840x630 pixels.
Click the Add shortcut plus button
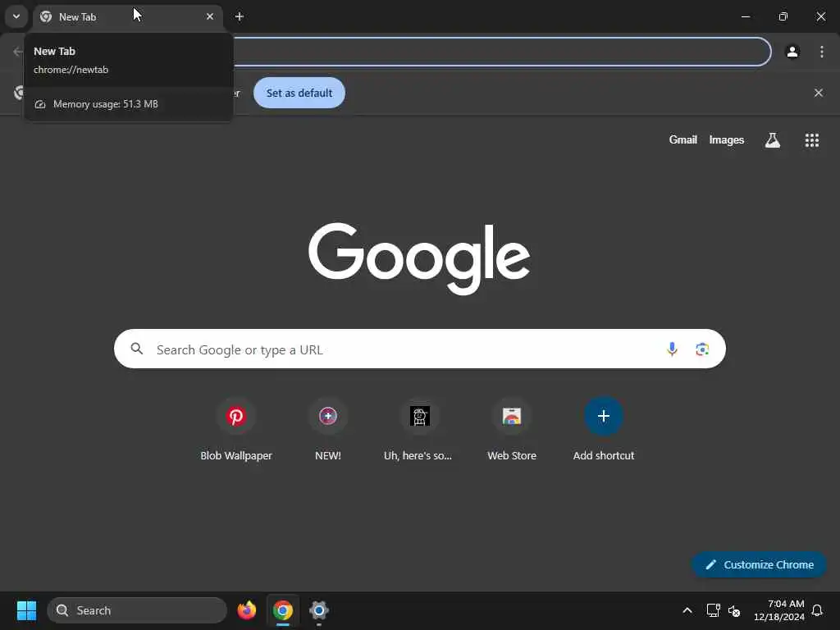(x=603, y=416)
